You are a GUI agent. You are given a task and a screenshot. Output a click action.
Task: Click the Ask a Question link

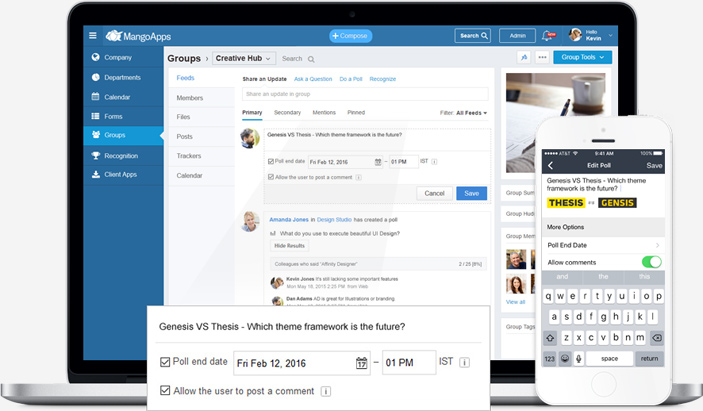(313, 79)
